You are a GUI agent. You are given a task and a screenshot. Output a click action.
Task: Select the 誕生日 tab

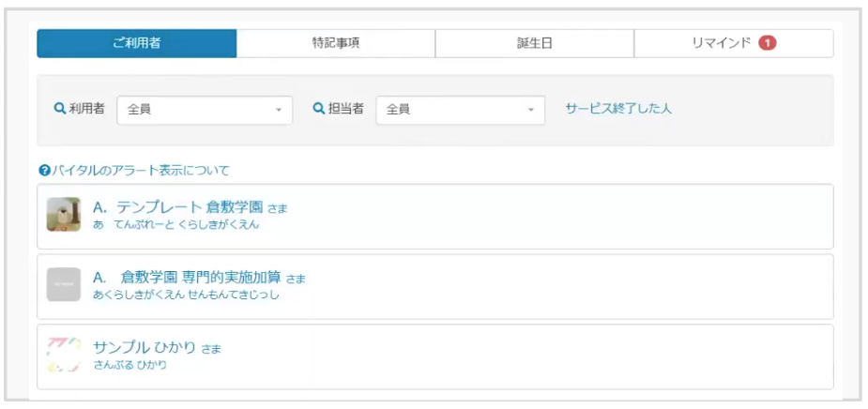[x=534, y=43]
